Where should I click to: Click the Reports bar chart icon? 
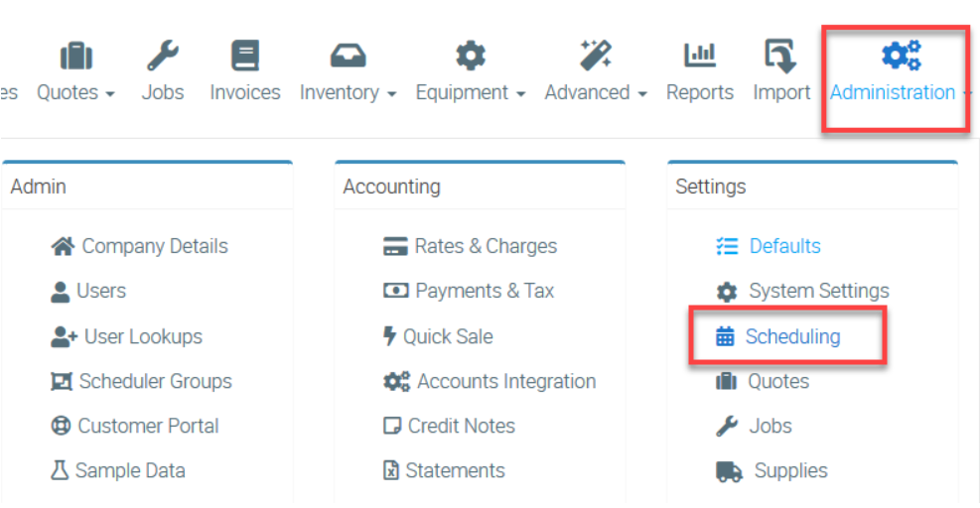(x=700, y=56)
